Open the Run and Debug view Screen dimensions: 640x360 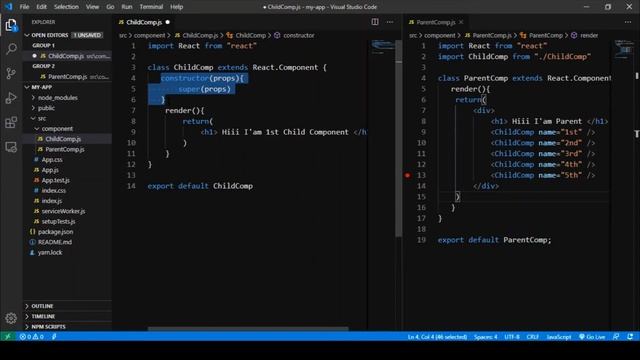pos(11,98)
